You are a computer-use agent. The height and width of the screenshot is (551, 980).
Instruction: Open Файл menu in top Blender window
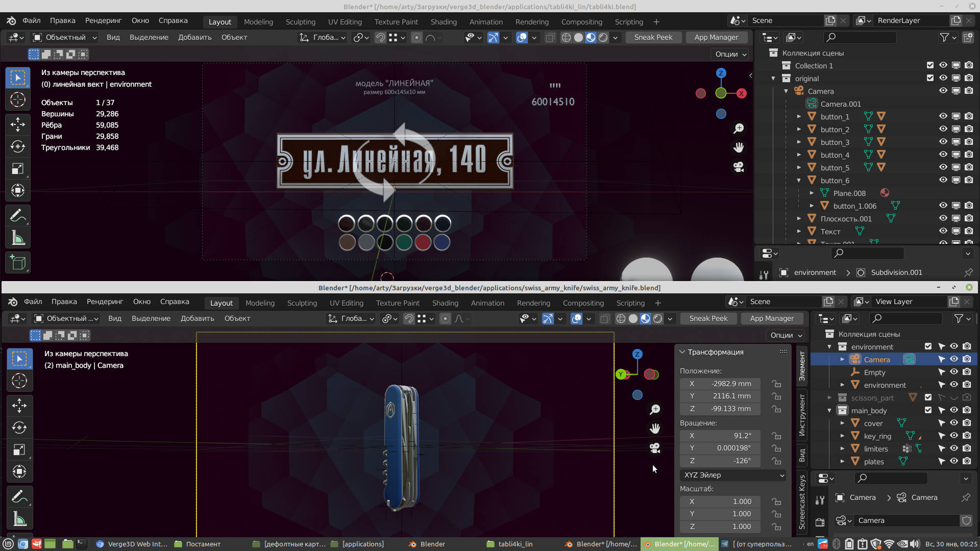point(31,21)
